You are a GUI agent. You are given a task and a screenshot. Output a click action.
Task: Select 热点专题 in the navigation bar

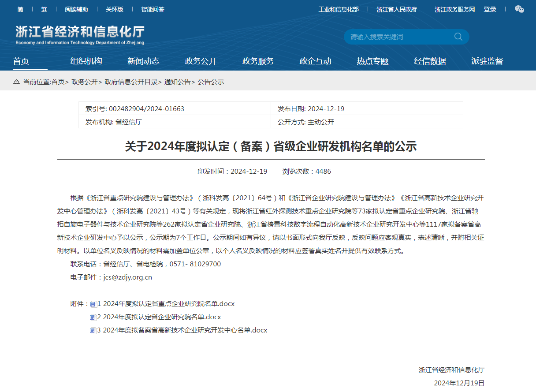click(372, 61)
